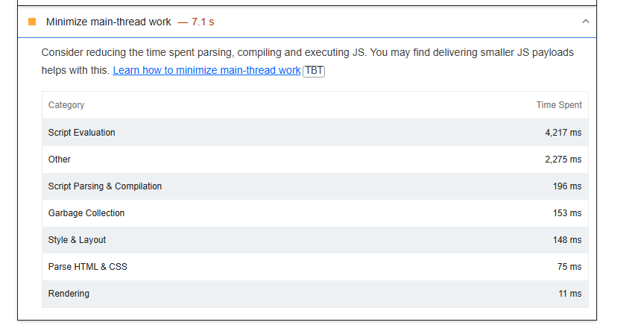Viewport: 644px width, 328px height.
Task: Click the orange square audit severity icon
Action: click(x=32, y=22)
